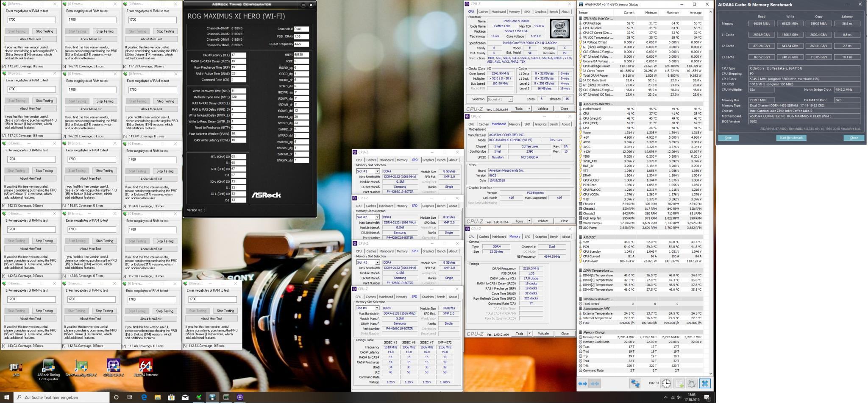Open HWiNFO sensor settings gear icon
Viewport: 868px width, 404px height.
pos(692,383)
